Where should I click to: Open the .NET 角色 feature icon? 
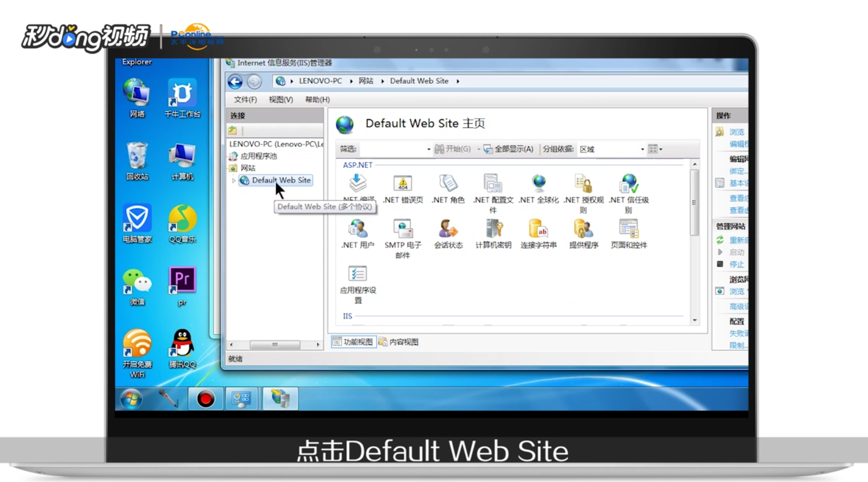click(448, 183)
